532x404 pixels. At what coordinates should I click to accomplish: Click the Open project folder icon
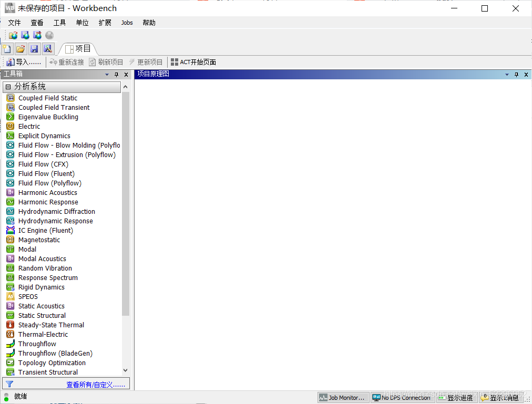[x=21, y=49]
